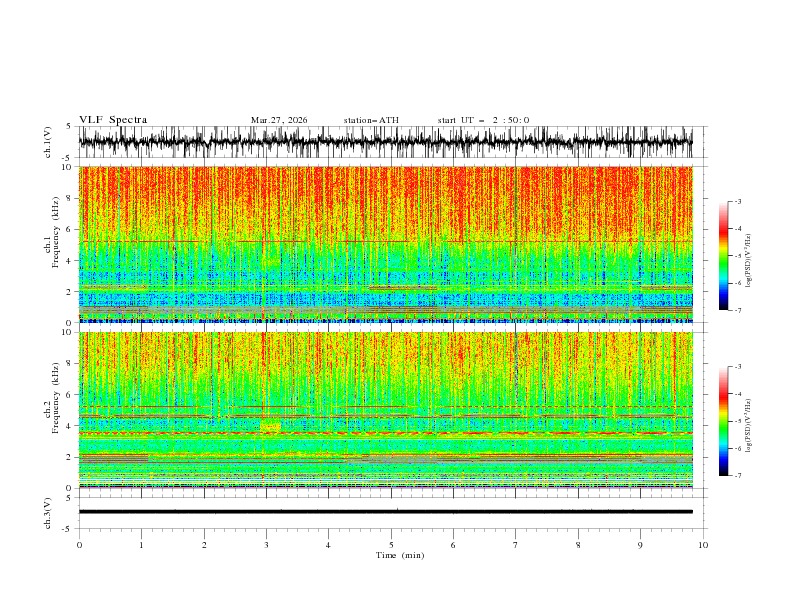Click the 'ch.1(V)' waveform axis label
Image resolution: width=792 pixels, height=612 pixels.
(48, 142)
